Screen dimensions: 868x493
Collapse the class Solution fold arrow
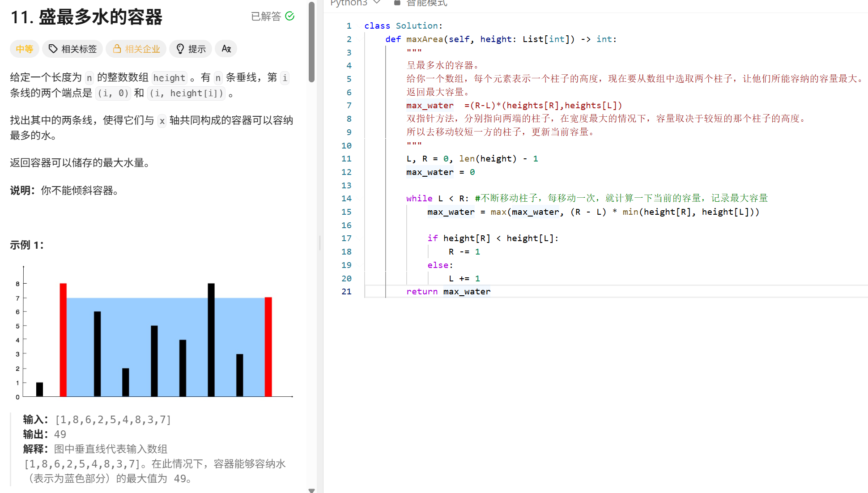[359, 26]
